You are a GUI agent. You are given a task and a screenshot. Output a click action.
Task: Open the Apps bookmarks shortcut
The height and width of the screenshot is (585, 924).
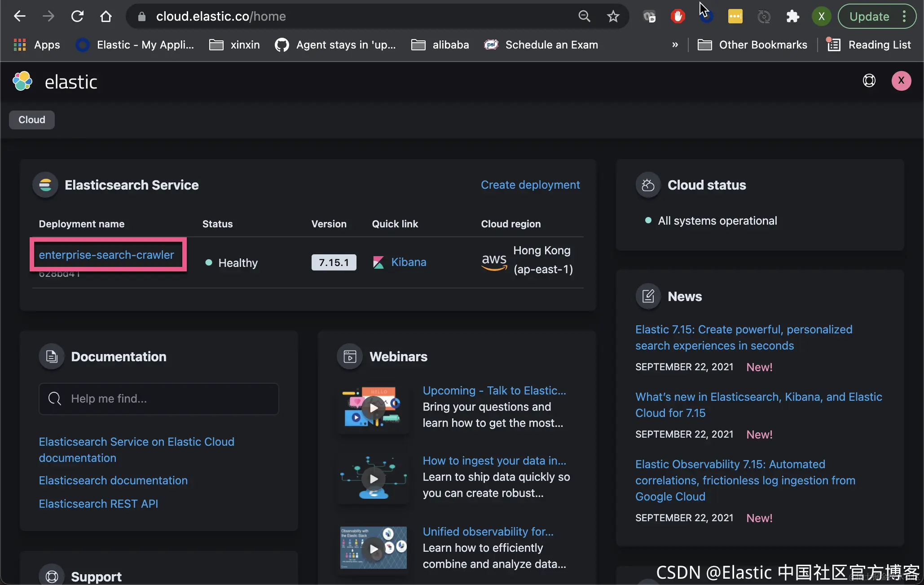37,44
